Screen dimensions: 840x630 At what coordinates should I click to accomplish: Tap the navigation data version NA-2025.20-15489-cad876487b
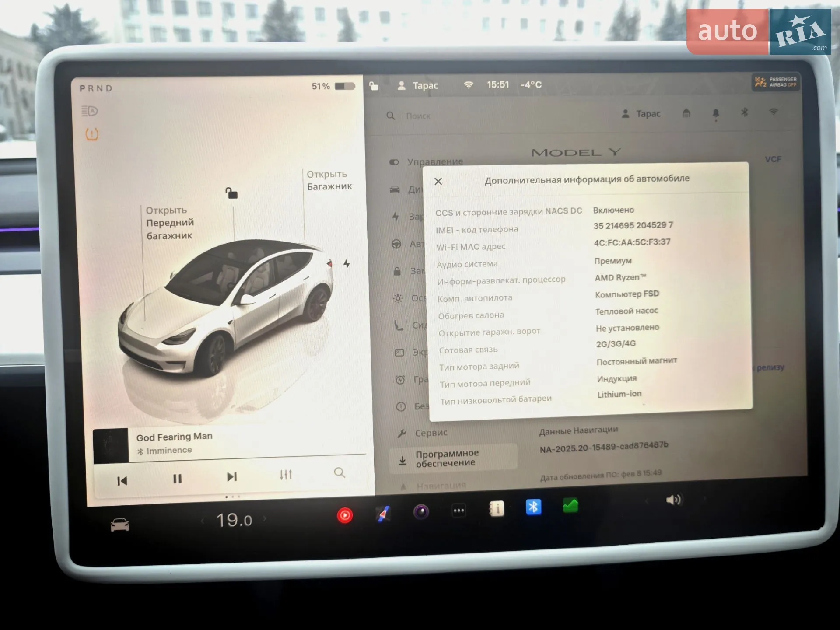(x=604, y=447)
